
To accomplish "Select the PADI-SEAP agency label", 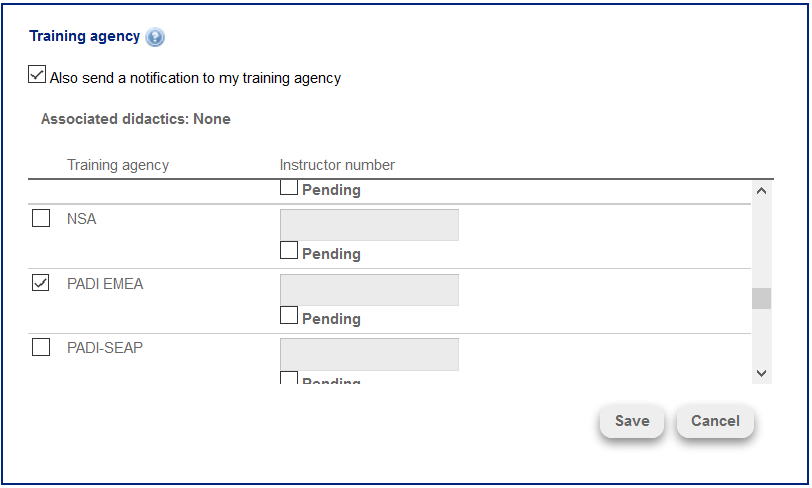I will click(106, 348).
